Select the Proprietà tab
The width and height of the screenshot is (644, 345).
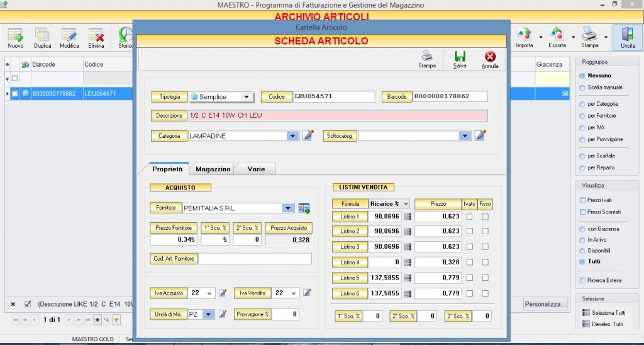point(167,169)
